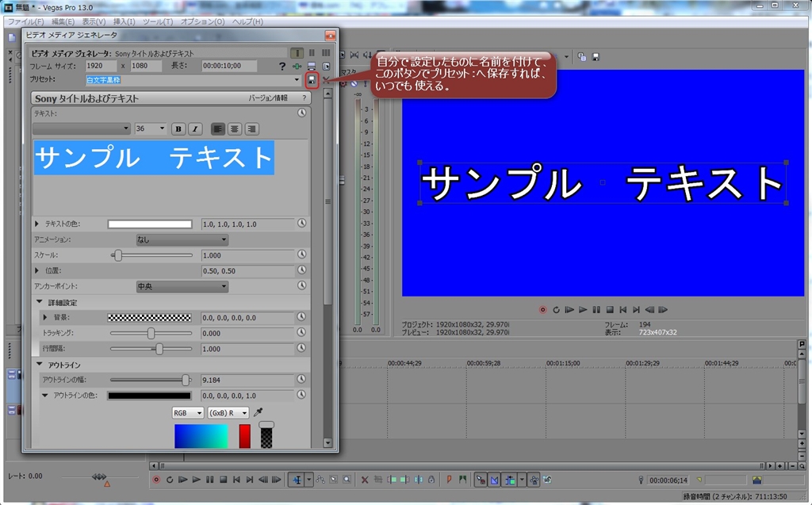Open the オプション(O) menu
This screenshot has height=505, width=812.
(x=202, y=21)
